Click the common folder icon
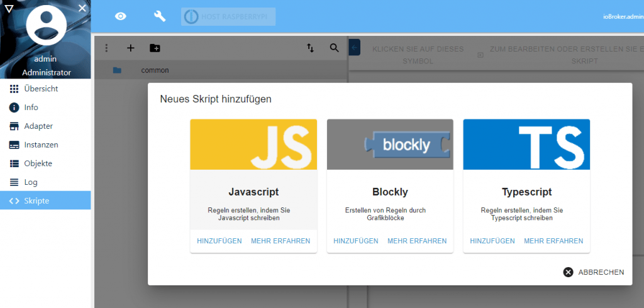Screen dimensions: 644x308 click(x=117, y=70)
